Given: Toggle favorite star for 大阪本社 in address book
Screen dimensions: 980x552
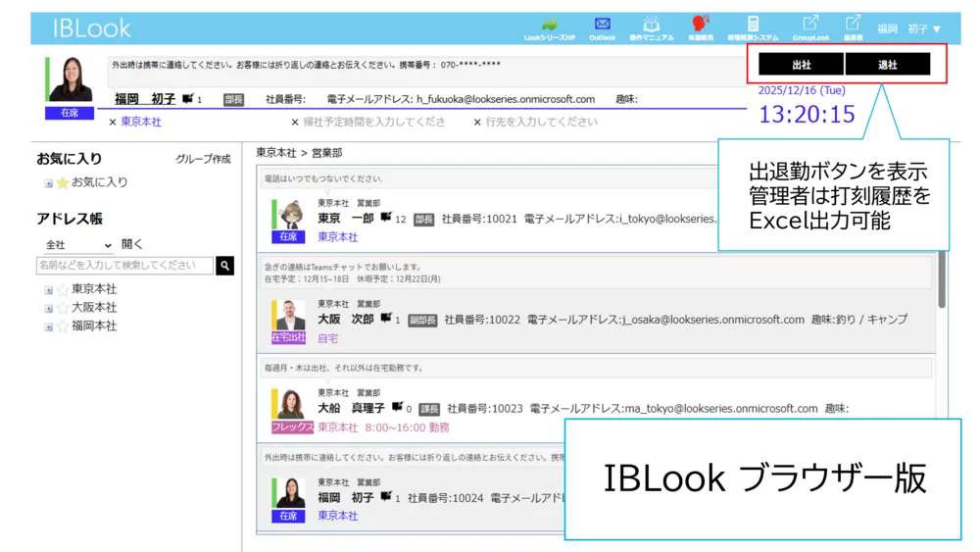Looking at the screenshot, I should pyautogui.click(x=63, y=308).
